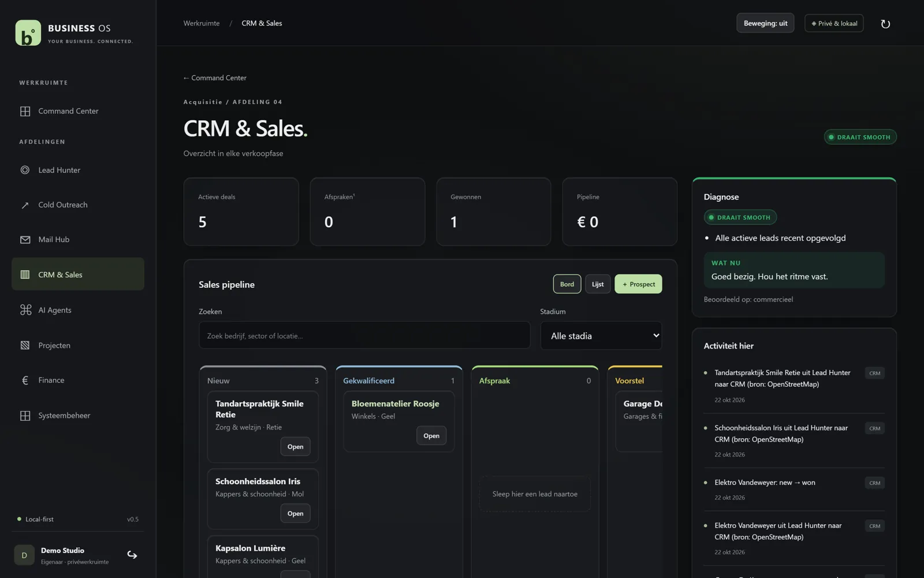Screen dimensions: 924x578
Task: Click the Cold Outreach arrow icon
Action: [x=25, y=205]
